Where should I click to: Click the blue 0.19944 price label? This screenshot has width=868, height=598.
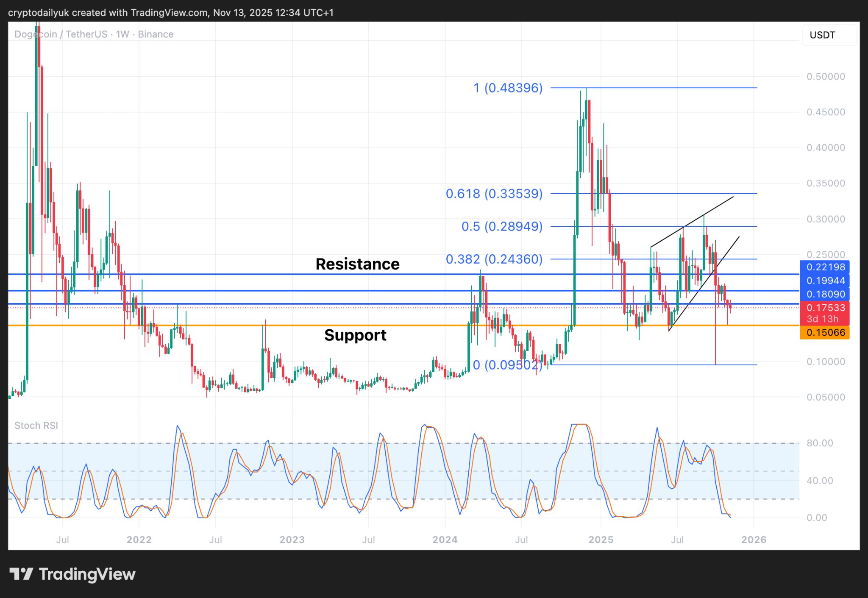826,281
